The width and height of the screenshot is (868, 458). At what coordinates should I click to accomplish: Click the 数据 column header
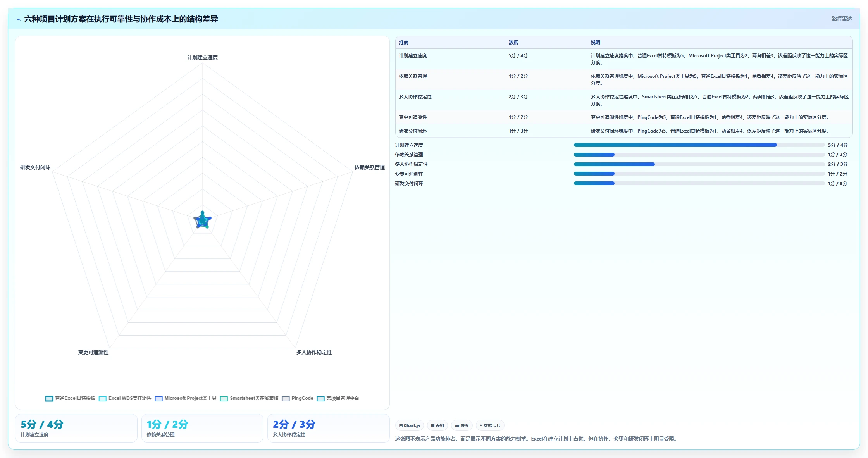tap(513, 43)
